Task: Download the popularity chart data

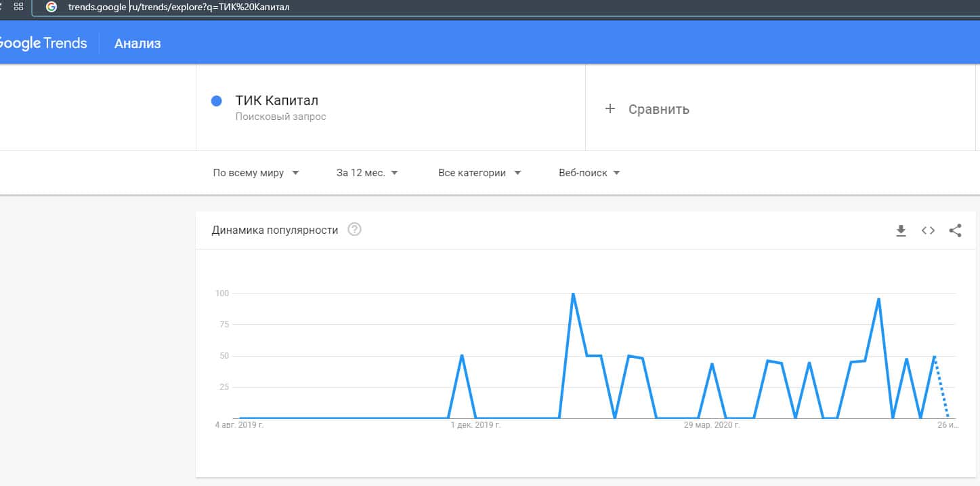Action: click(901, 230)
